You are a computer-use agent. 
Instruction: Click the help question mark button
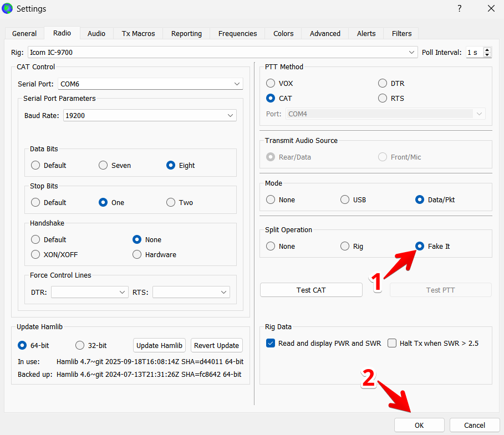(x=459, y=8)
